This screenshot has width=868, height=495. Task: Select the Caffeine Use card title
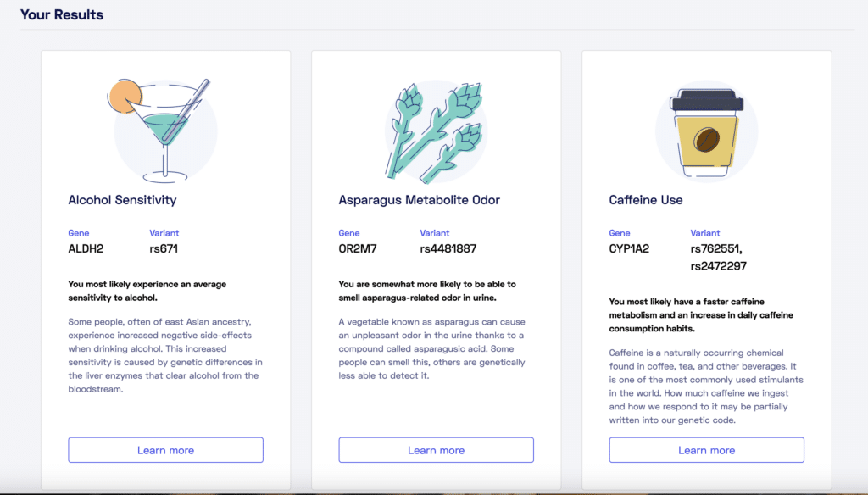(646, 200)
